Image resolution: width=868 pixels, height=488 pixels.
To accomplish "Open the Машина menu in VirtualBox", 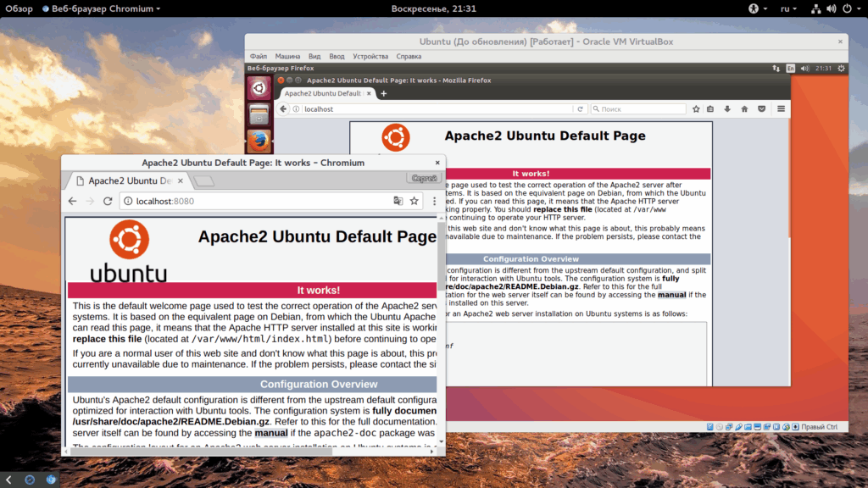I will (287, 57).
